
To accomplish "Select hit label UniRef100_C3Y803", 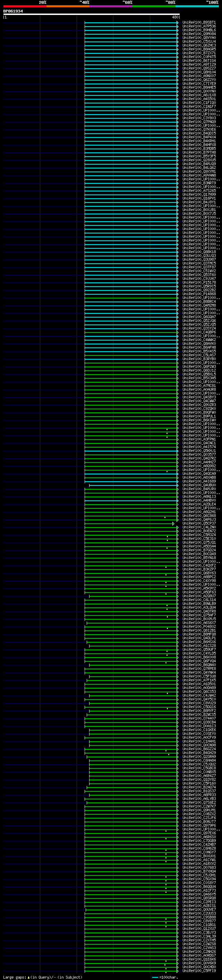I will (x=199, y=118).
